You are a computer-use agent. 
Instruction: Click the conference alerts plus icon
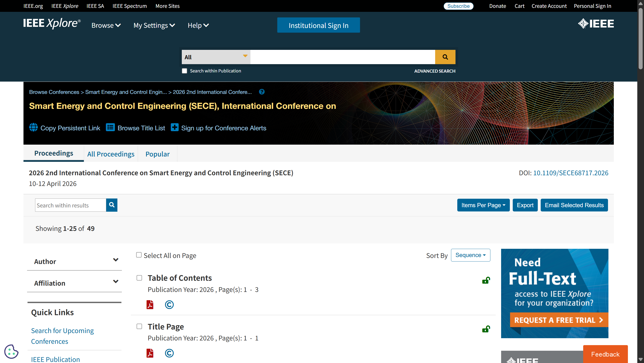tap(174, 127)
